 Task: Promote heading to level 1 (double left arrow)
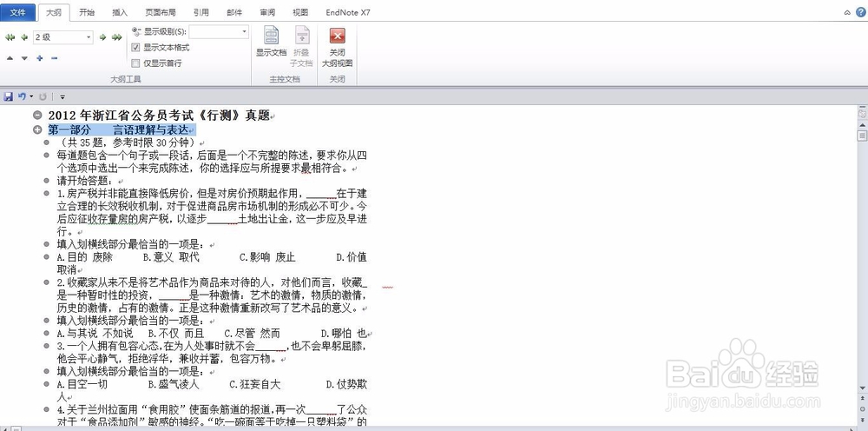coord(10,37)
